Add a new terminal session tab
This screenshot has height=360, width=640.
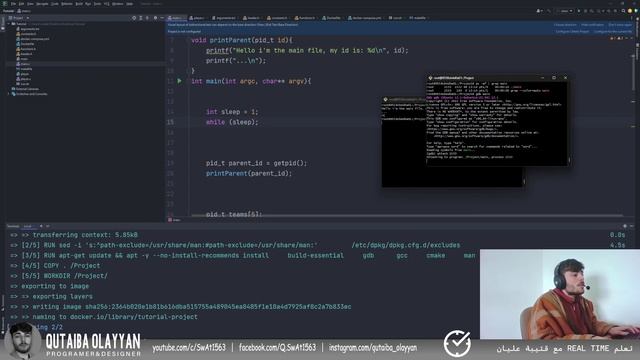(41, 226)
